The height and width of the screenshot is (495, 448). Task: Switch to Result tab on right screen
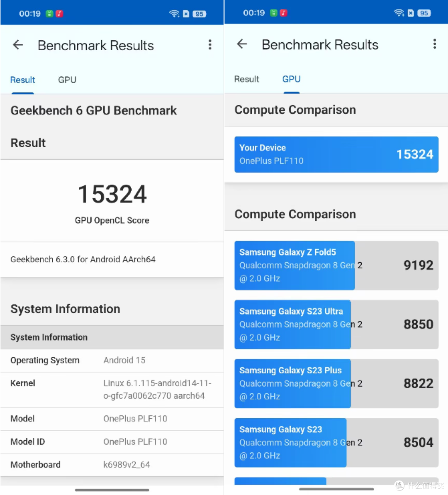(x=246, y=79)
